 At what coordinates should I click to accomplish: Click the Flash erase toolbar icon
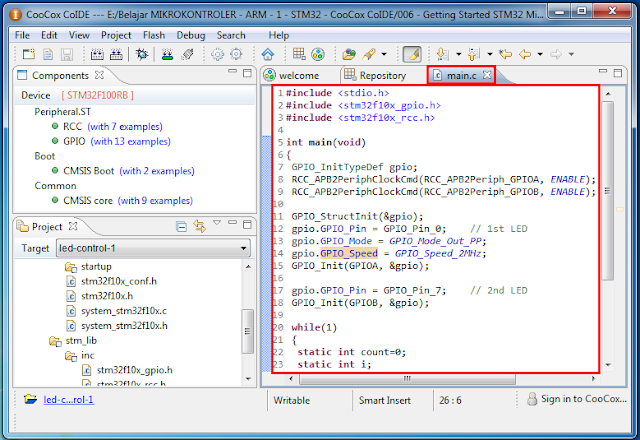[187, 54]
